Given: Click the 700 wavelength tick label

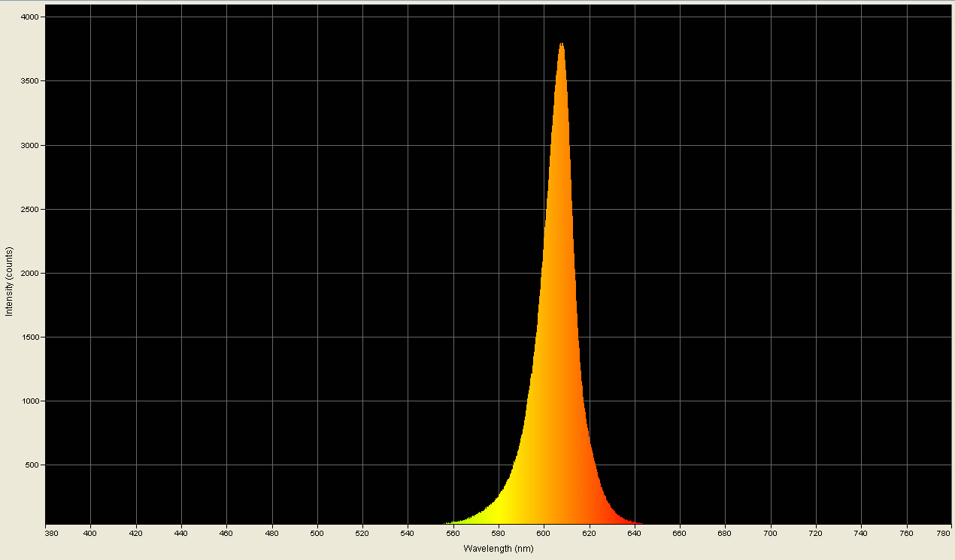Looking at the screenshot, I should point(771,531).
